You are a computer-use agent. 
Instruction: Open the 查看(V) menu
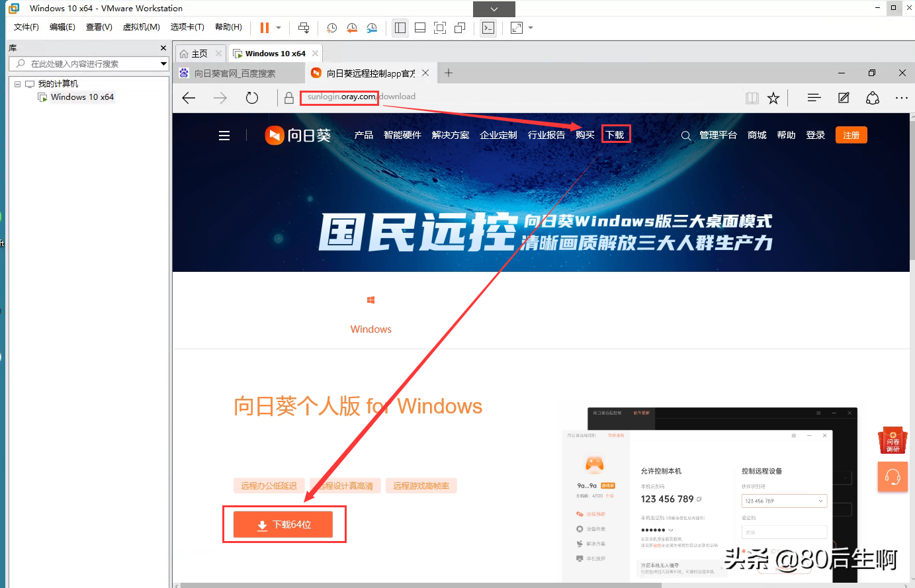(99, 27)
